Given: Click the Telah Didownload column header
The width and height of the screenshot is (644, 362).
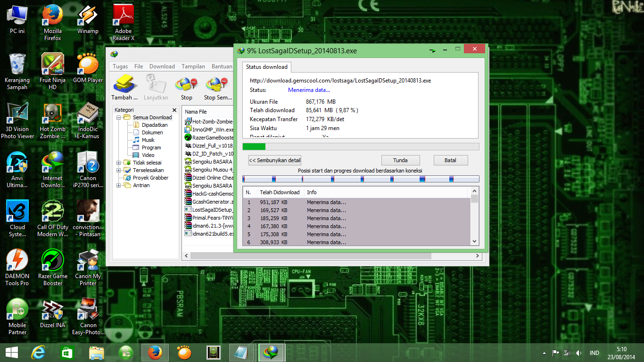Looking at the screenshot, I should pos(280,192).
